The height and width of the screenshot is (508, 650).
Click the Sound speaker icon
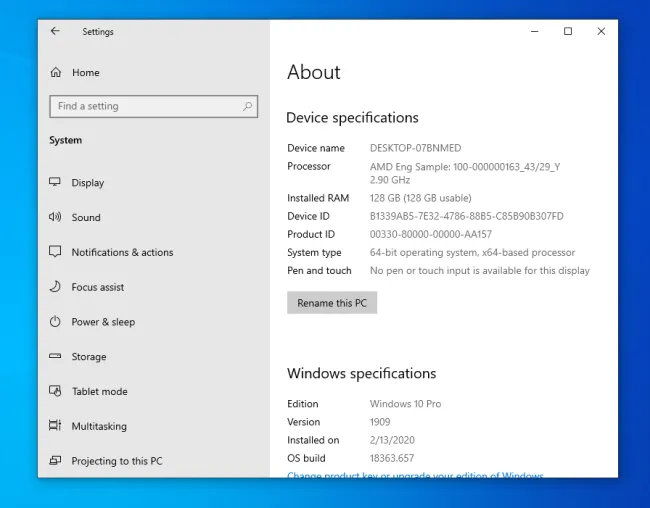[x=56, y=217]
